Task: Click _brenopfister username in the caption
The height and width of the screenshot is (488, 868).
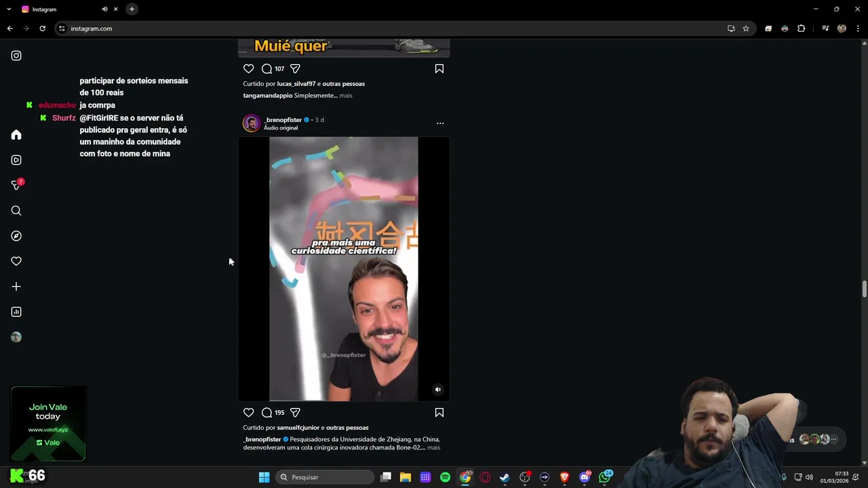Action: point(262,439)
